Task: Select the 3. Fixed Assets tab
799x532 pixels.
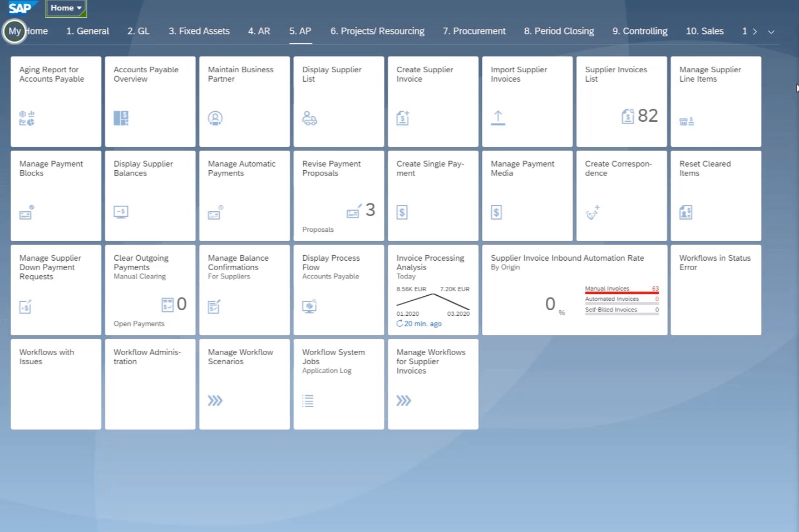Action: pyautogui.click(x=199, y=31)
